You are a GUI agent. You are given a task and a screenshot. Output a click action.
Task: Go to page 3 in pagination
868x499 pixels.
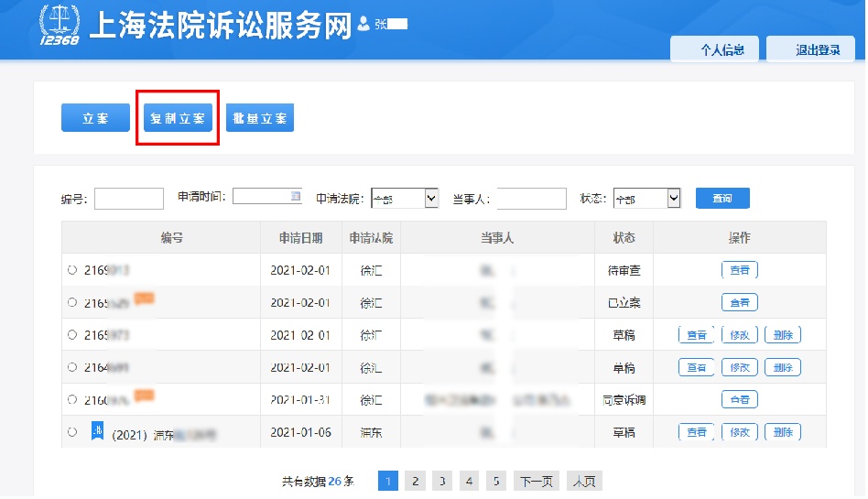442,481
